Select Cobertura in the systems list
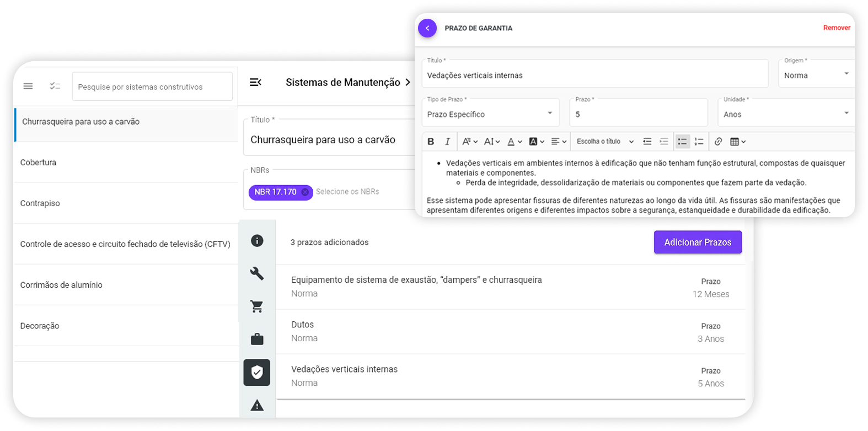The height and width of the screenshot is (431, 868). tap(39, 163)
